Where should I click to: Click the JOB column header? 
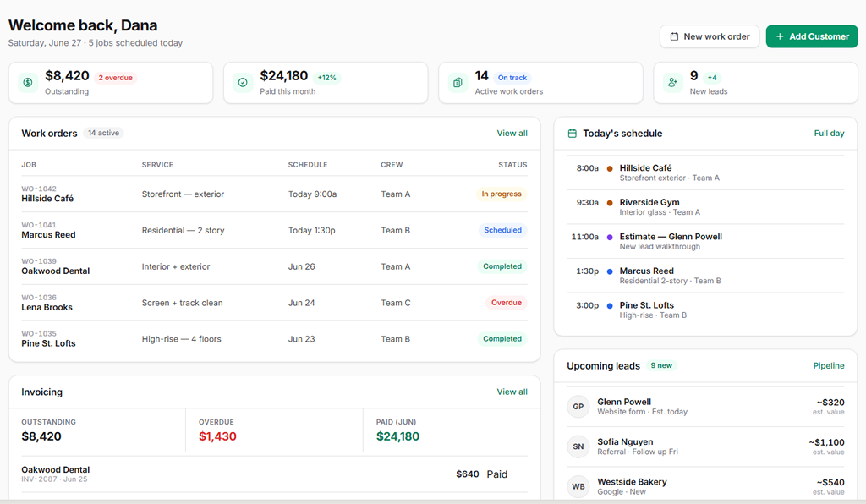(29, 165)
